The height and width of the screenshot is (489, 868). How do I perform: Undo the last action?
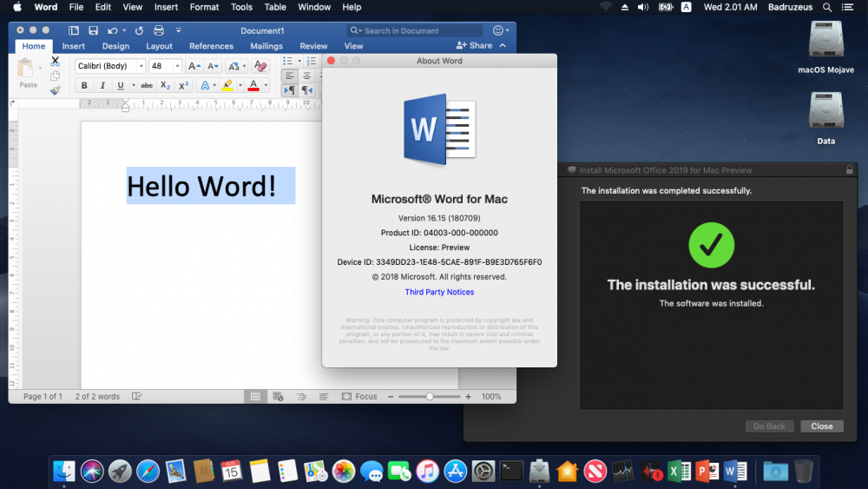112,30
